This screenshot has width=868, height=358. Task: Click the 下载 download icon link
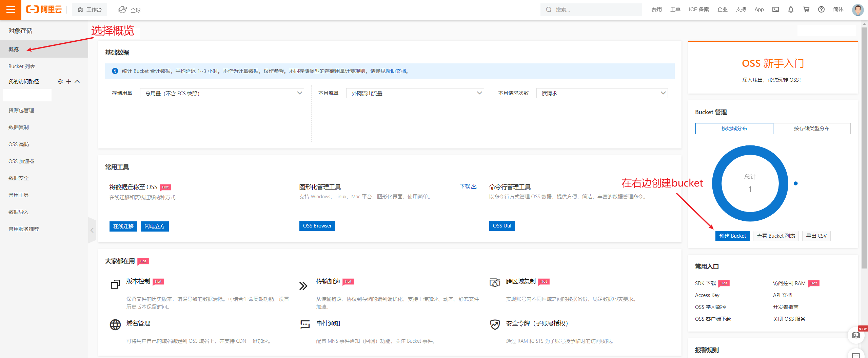pyautogui.click(x=468, y=186)
